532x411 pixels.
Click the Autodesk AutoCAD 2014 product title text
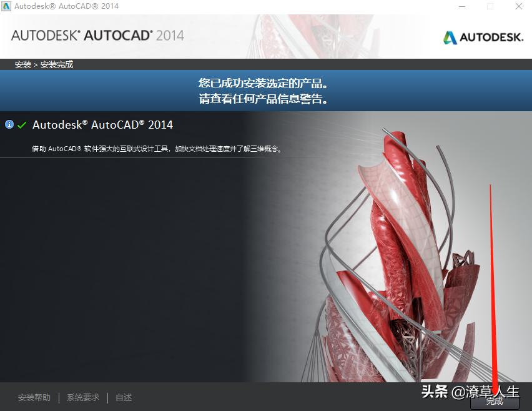(103, 124)
